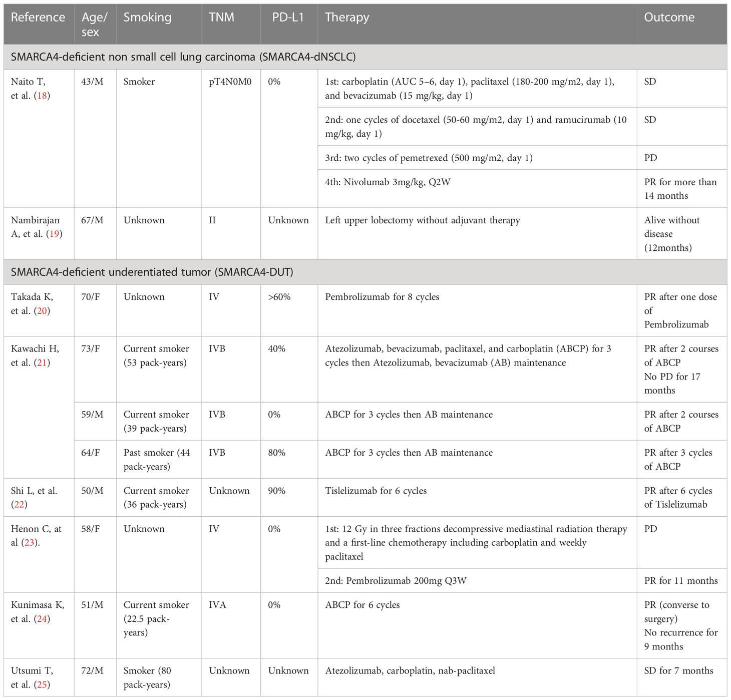Open reference link 23 for Henon C

click(31, 543)
